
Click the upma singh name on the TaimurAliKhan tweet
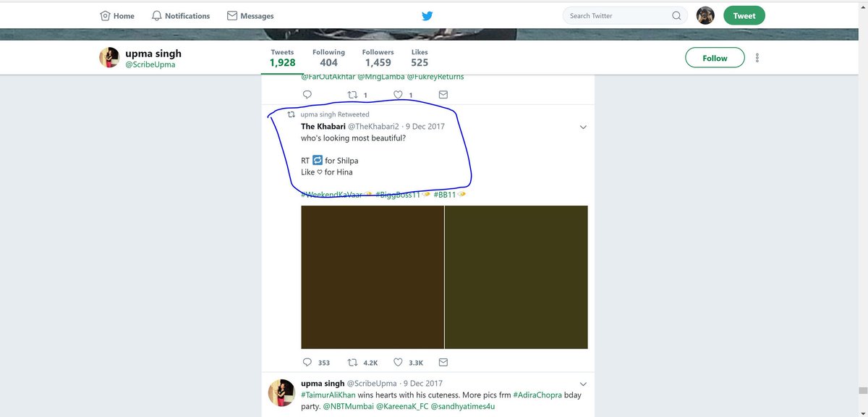(323, 383)
